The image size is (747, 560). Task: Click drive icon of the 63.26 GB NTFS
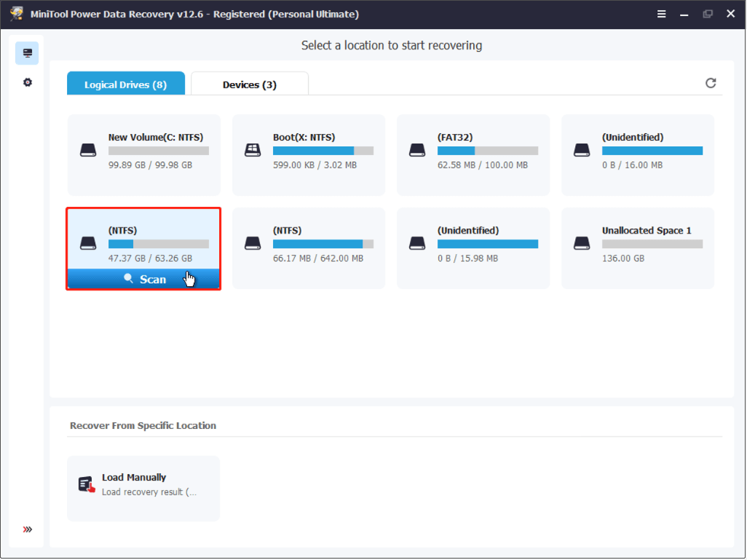[x=88, y=243]
